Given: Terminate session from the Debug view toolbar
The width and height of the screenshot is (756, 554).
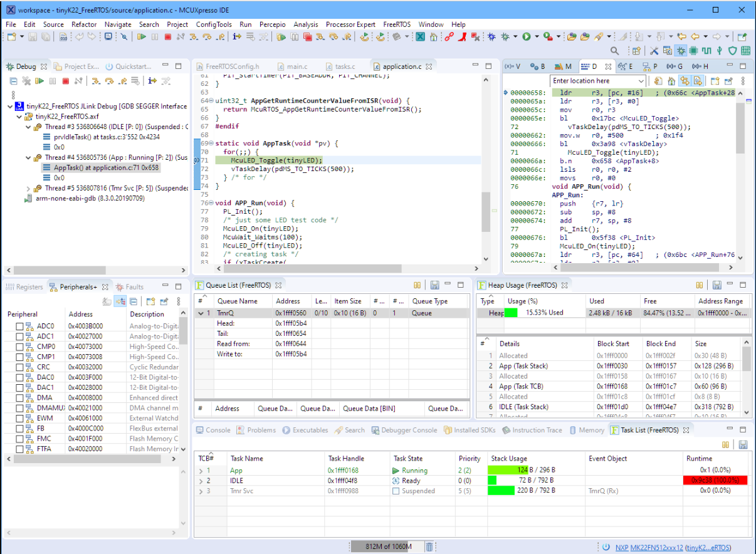Looking at the screenshot, I should [65, 81].
